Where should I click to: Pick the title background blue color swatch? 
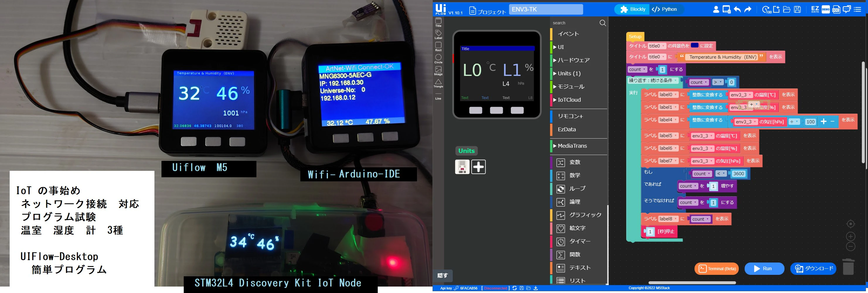[695, 45]
